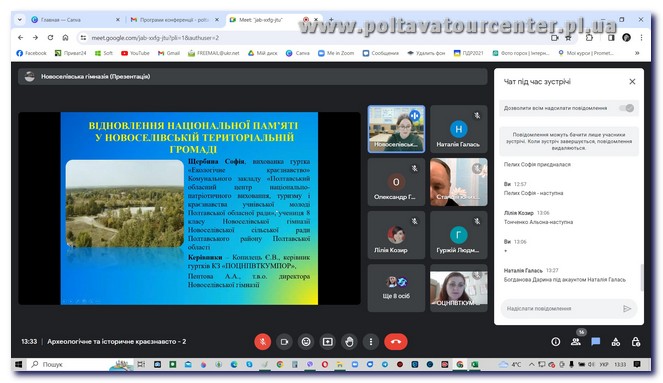End the call with red hang-up button
Screen dimensions: 663x383
[396, 342]
